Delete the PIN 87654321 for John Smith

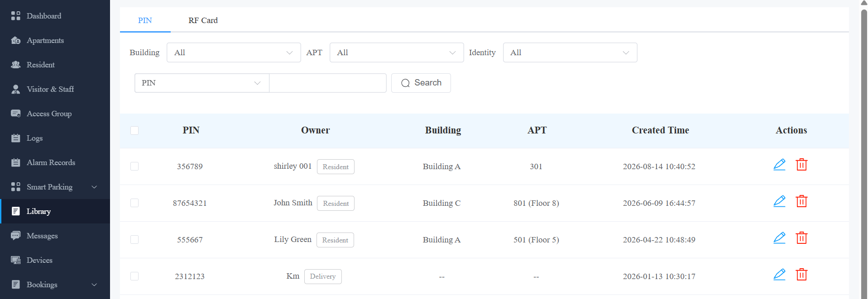tap(801, 201)
